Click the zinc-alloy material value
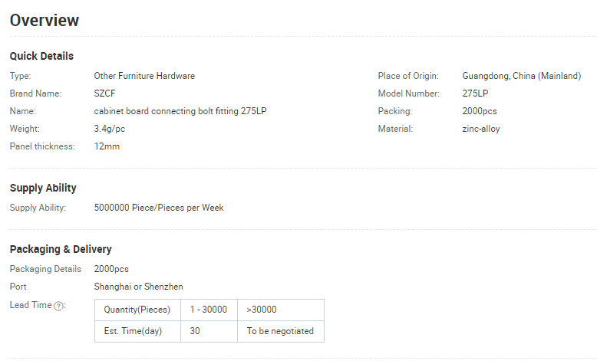The height and width of the screenshot is (364, 597). tap(481, 129)
